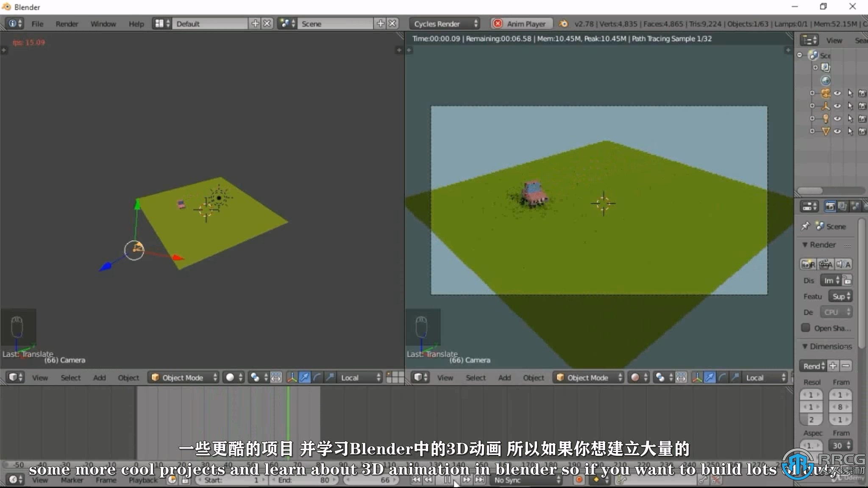Click the Add menu in left viewport

(x=98, y=377)
